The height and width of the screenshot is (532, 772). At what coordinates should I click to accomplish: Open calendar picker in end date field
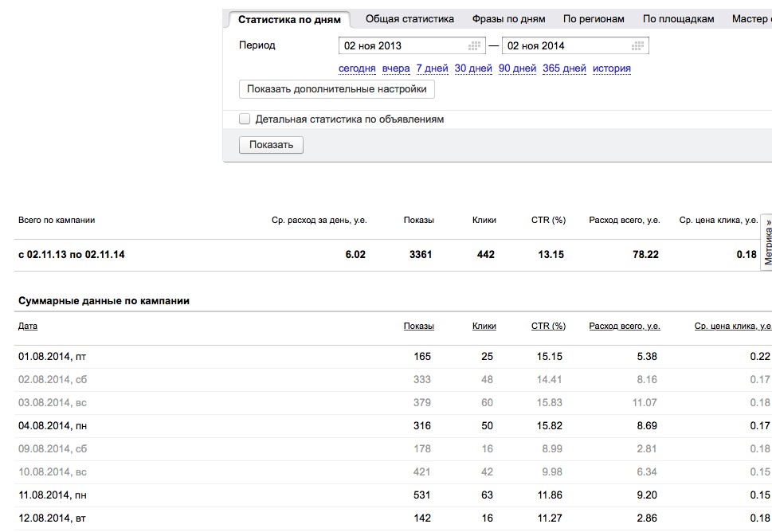click(638, 46)
